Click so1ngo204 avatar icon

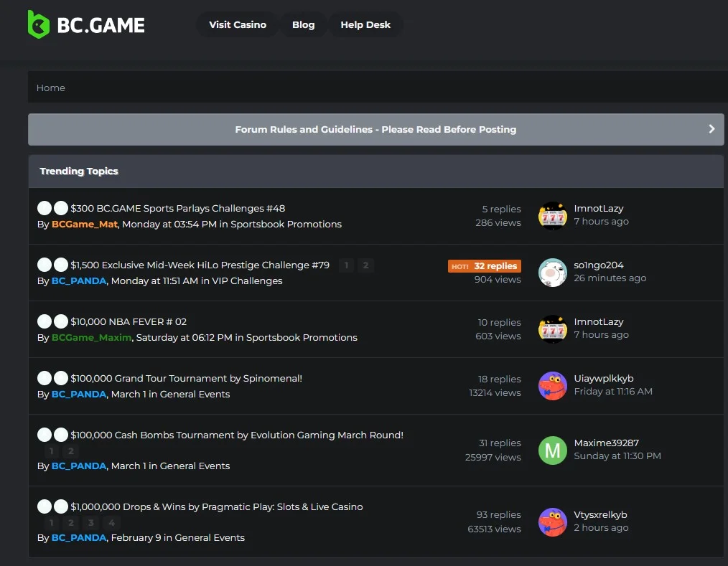[553, 273]
